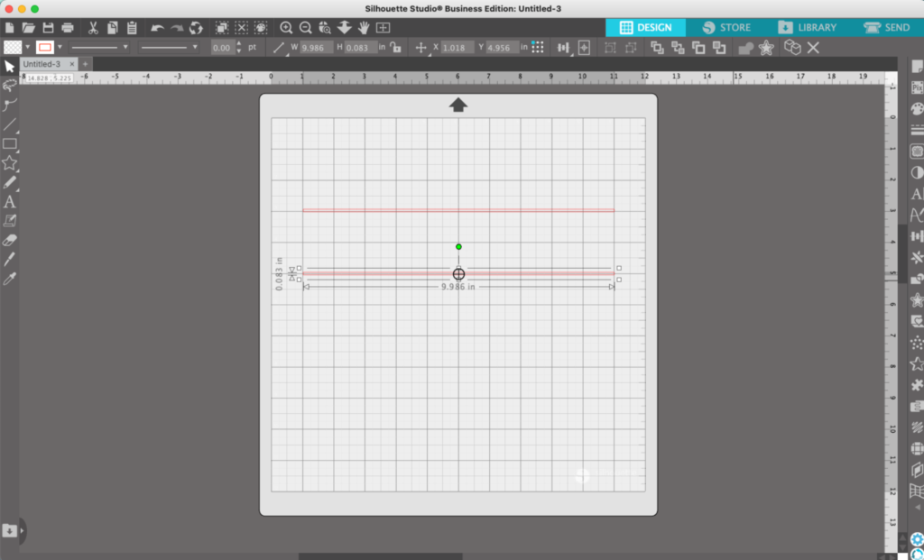924x560 pixels.
Task: Toggle the aspect ratio lock
Action: (395, 48)
